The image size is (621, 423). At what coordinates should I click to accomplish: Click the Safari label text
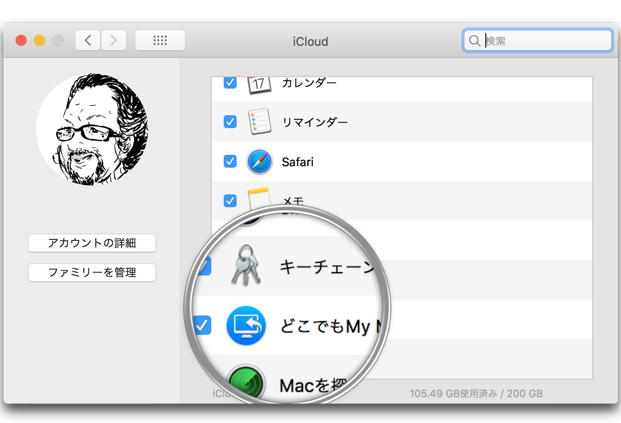point(297,162)
